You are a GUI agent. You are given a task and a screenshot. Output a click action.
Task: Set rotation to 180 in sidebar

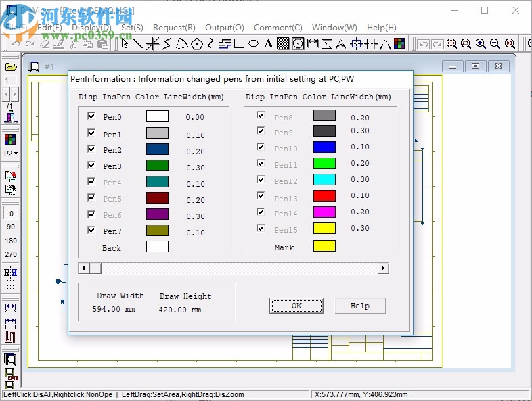click(11, 241)
